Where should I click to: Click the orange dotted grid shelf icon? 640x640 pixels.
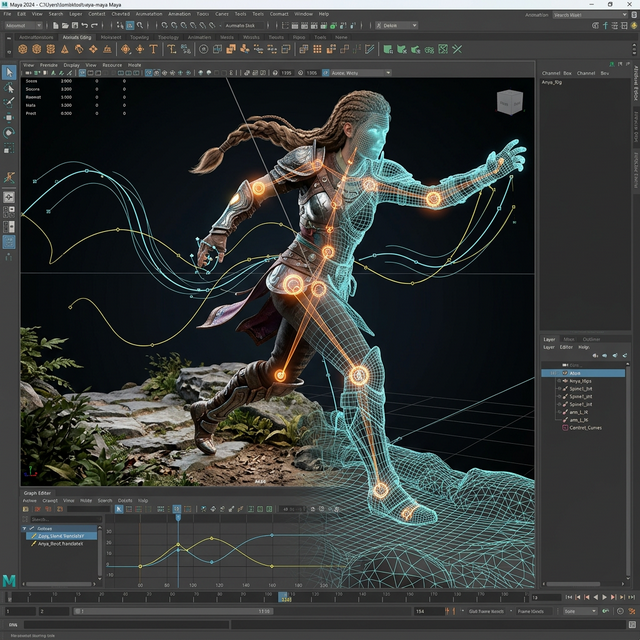317,49
